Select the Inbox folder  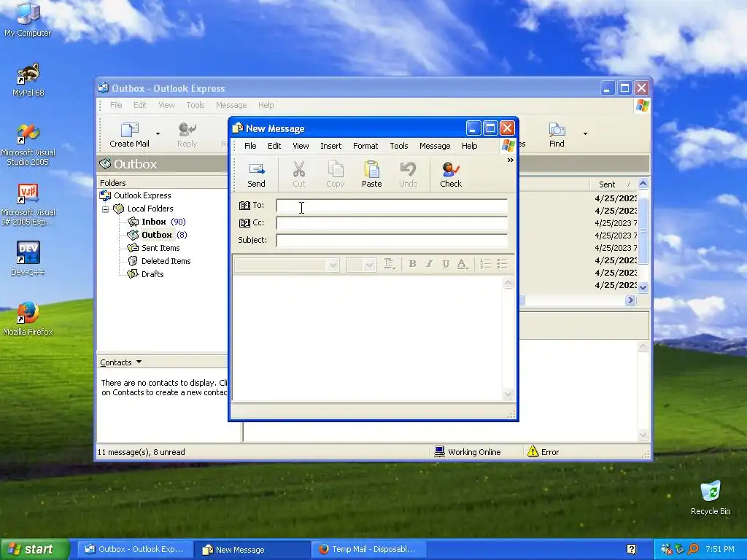tap(153, 222)
